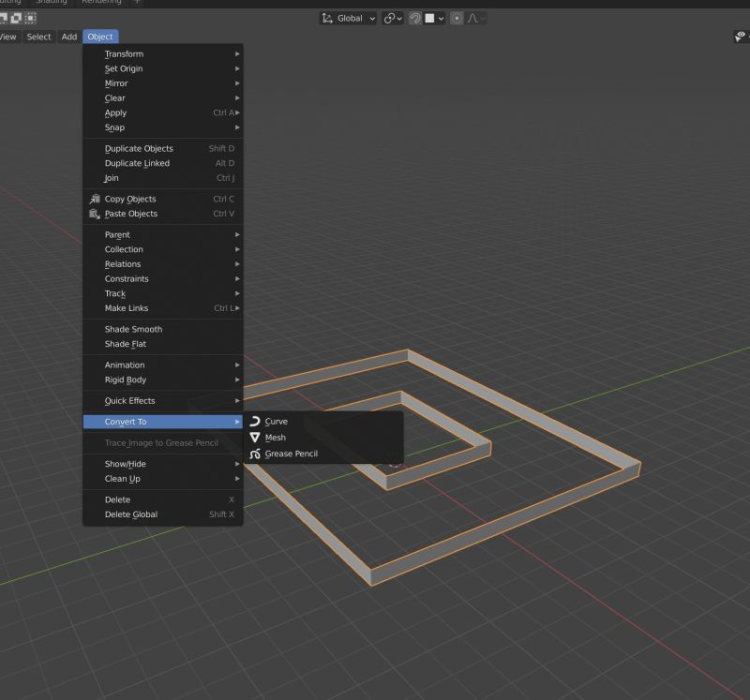
Task: Expand the Mirror submenu arrow
Action: 237,83
